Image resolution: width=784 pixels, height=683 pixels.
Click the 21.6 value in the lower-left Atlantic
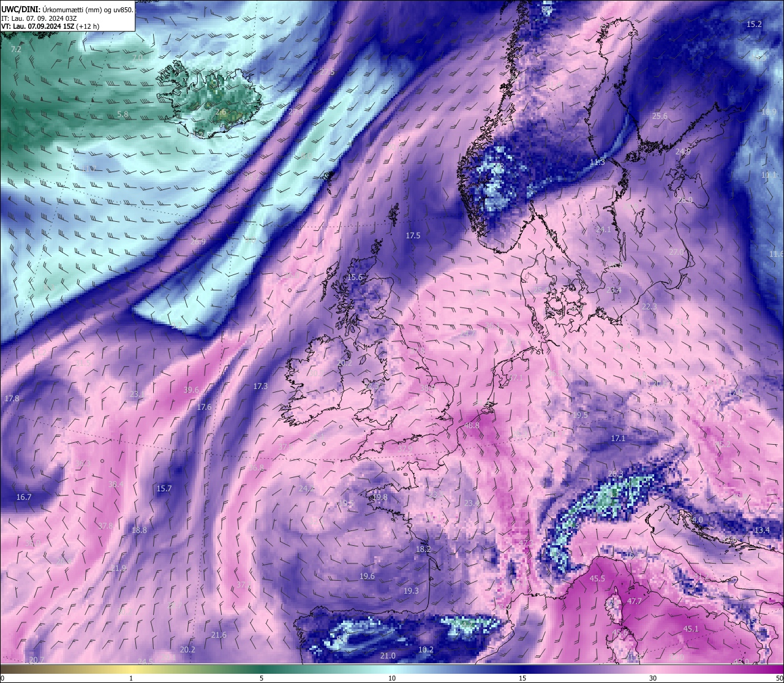(219, 635)
